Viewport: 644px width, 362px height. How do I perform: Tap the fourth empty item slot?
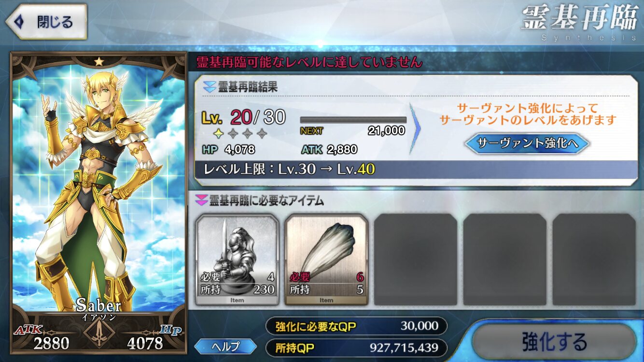(x=505, y=260)
